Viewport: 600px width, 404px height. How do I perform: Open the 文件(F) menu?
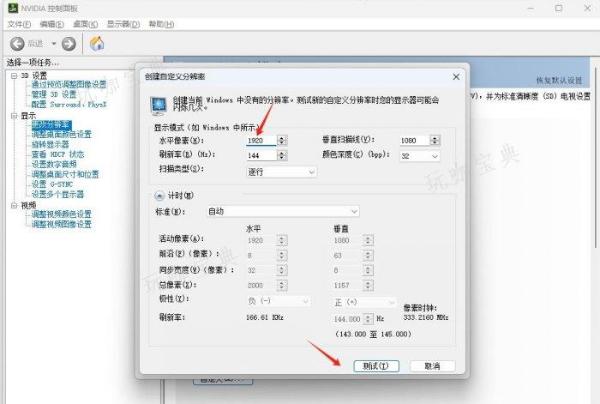pos(19,24)
